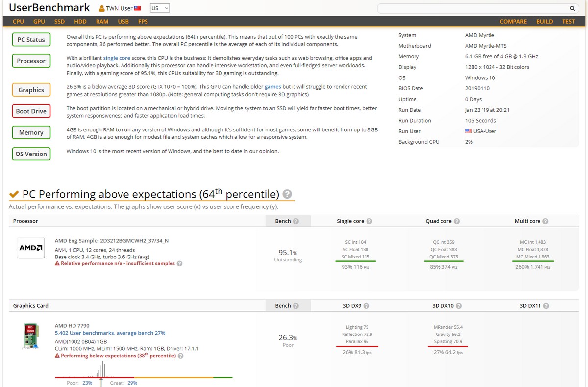Screen dimensions: 588x387
Task: Click the TWN-User profile icon
Action: coord(102,9)
